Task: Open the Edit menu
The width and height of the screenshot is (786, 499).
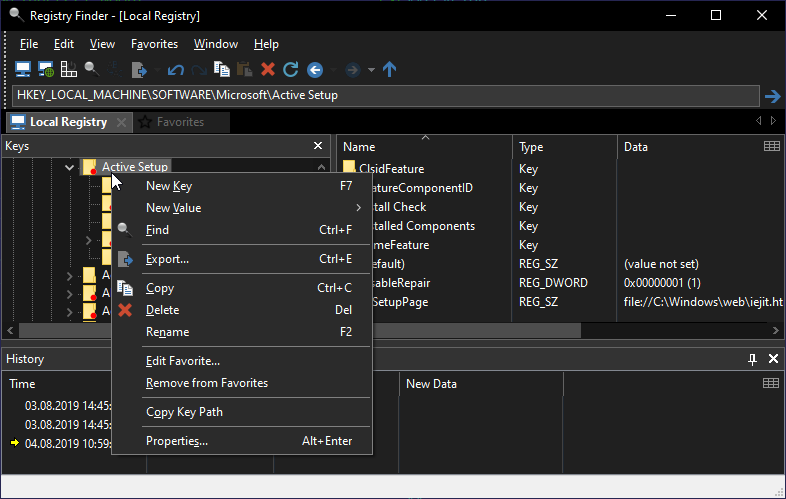Action: coord(64,44)
